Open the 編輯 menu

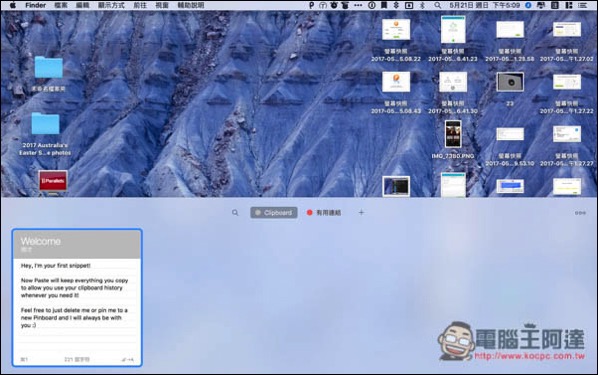(x=82, y=5)
